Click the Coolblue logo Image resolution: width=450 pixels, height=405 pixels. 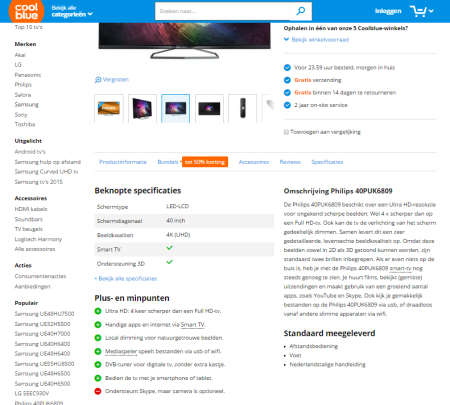click(26, 11)
